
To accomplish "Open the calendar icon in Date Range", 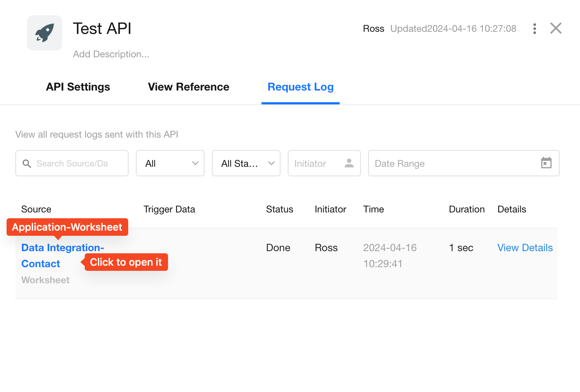I will click(546, 163).
